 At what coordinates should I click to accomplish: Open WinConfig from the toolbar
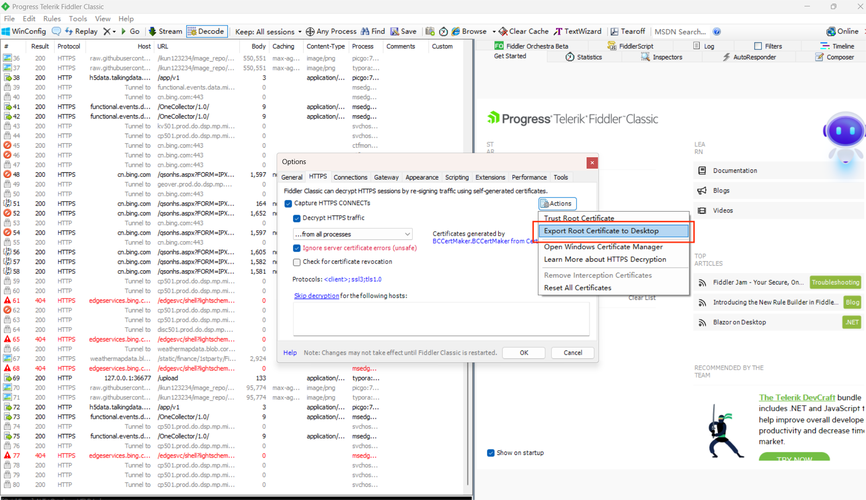pyautogui.click(x=24, y=31)
